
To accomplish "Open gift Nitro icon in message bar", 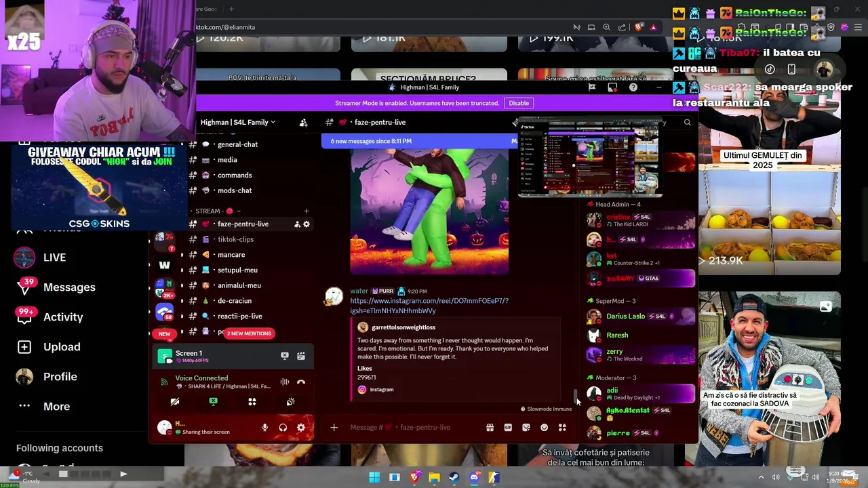I will (490, 428).
